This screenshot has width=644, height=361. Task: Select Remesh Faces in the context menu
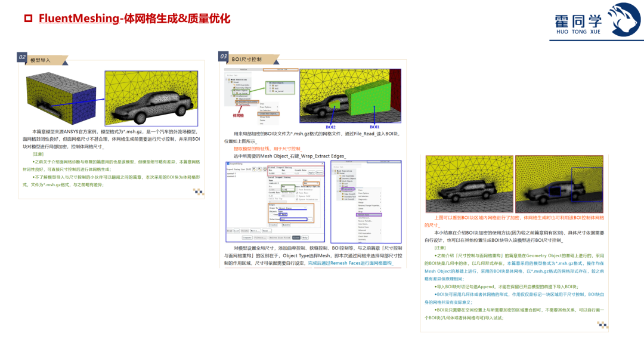[x=369, y=215]
